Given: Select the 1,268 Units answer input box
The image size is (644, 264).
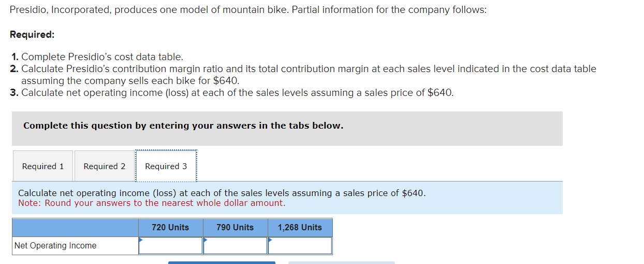Looking at the screenshot, I should pyautogui.click(x=300, y=246).
